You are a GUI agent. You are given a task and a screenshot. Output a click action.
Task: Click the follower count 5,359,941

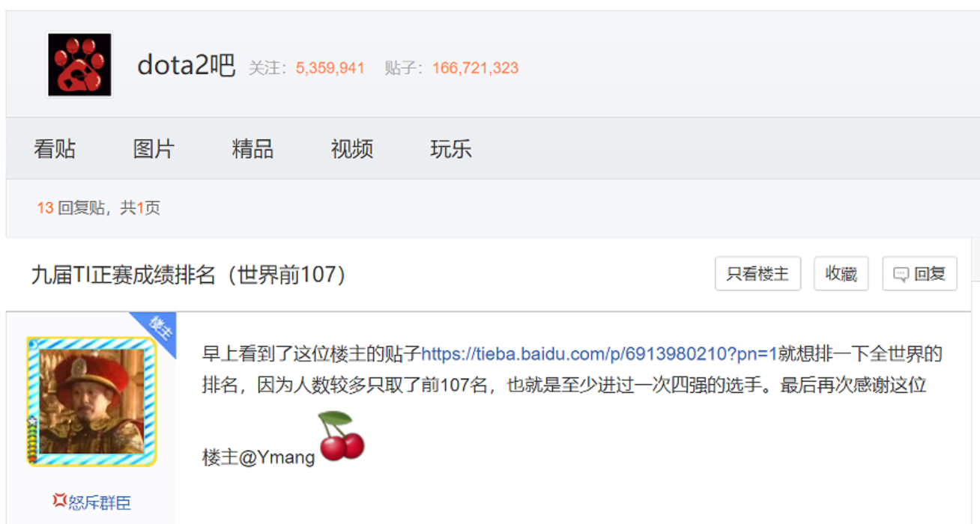point(330,68)
